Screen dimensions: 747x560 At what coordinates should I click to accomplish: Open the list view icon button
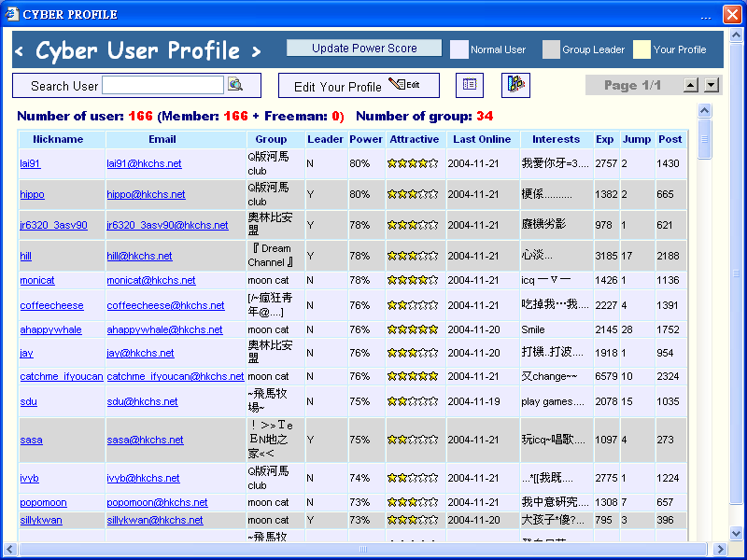pos(470,85)
